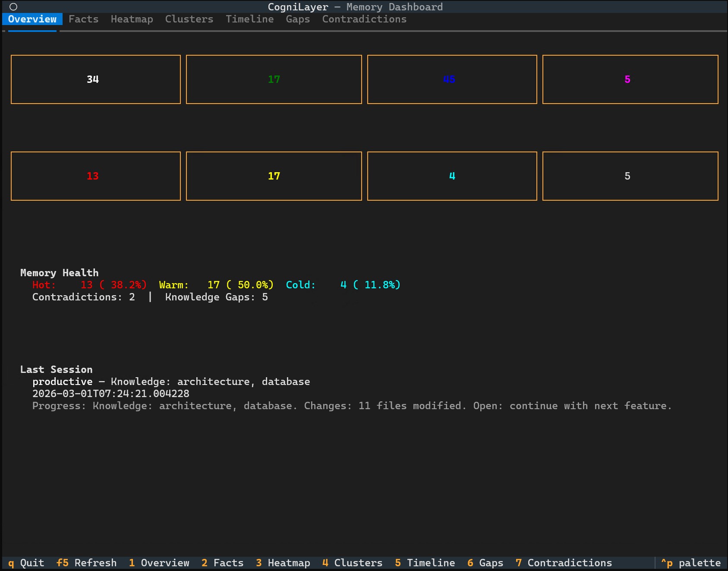Go to the Clusters tab
The image size is (728, 571).
[x=189, y=19]
